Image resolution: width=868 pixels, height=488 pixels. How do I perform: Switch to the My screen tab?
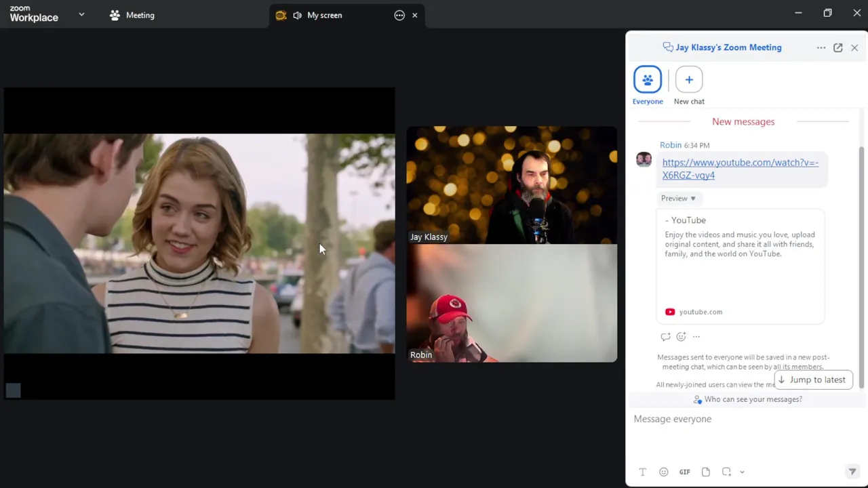347,15
